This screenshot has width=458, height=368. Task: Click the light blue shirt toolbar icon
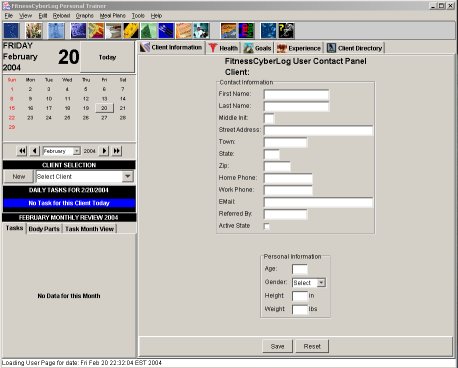(56, 31)
